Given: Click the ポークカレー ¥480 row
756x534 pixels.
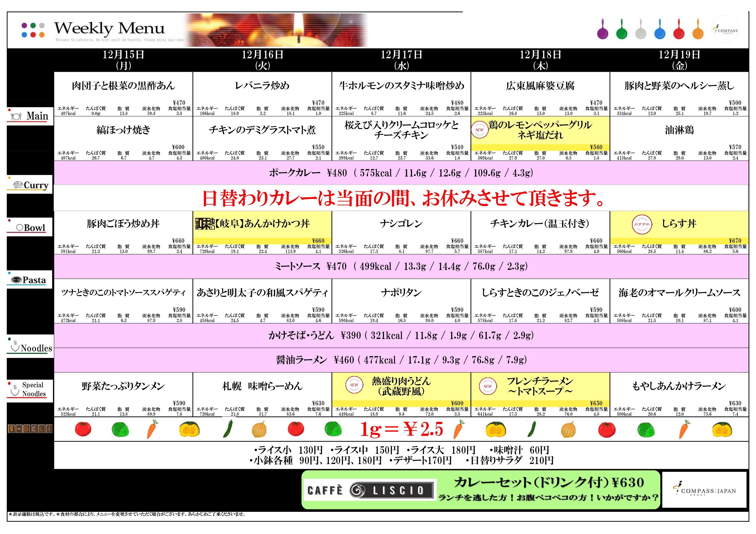Looking at the screenshot, I should (401, 173).
